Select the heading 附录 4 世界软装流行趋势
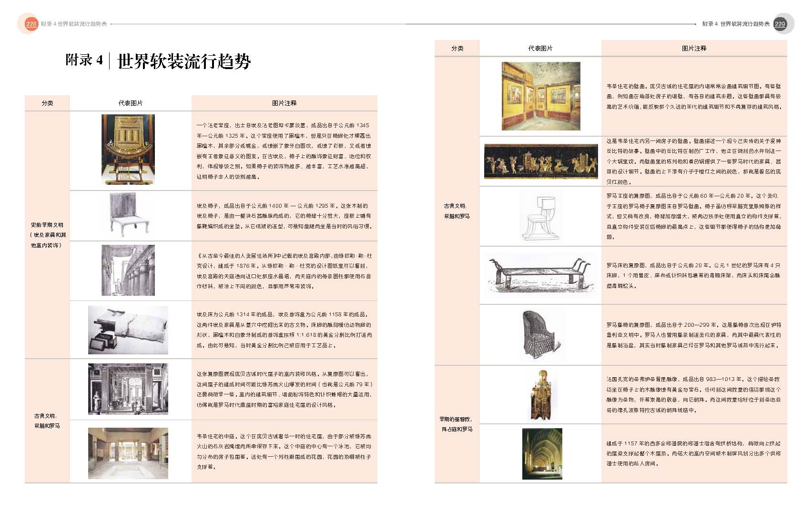This screenshot has height=512, width=812. pos(158,60)
